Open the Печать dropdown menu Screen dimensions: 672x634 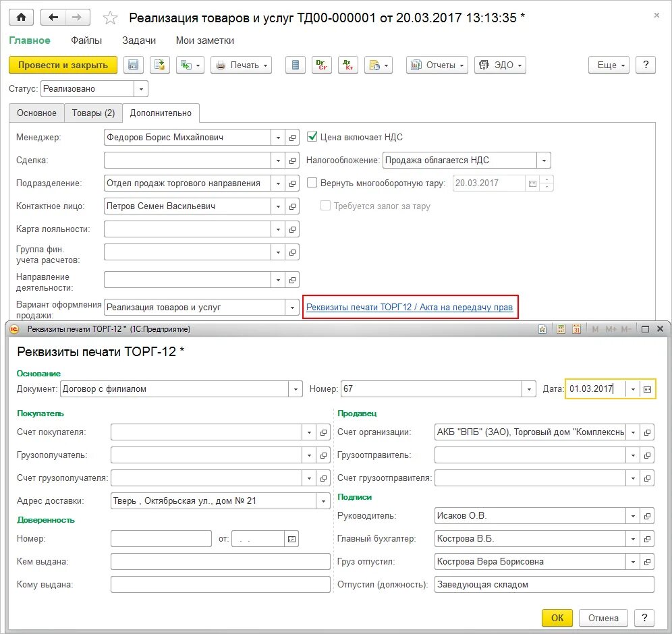coord(242,65)
